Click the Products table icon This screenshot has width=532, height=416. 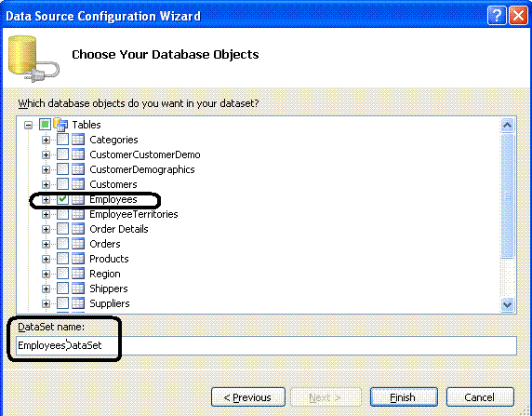coord(78,259)
